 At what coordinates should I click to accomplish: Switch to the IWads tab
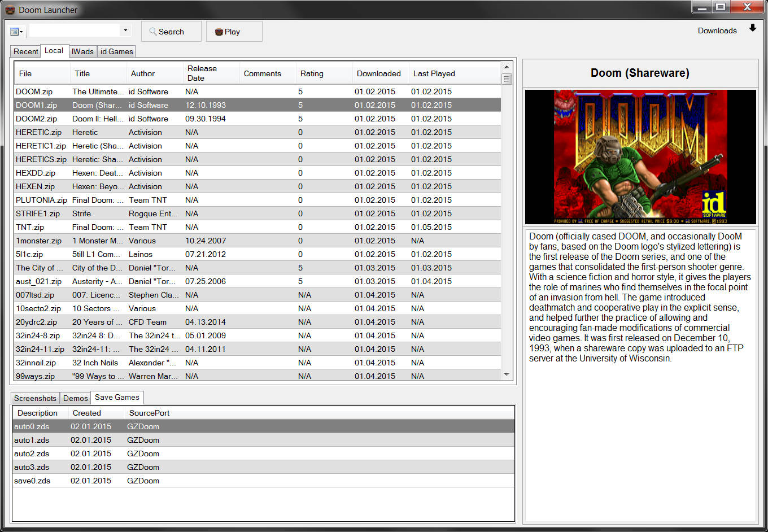[x=82, y=51]
